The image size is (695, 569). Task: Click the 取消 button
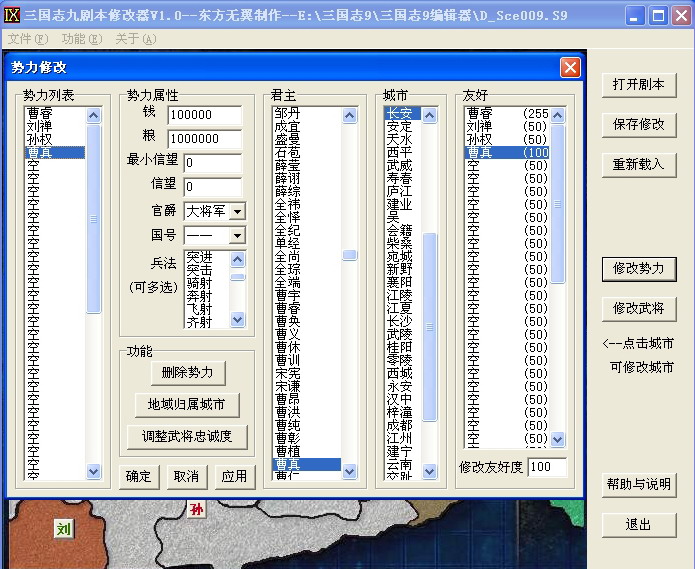[187, 477]
